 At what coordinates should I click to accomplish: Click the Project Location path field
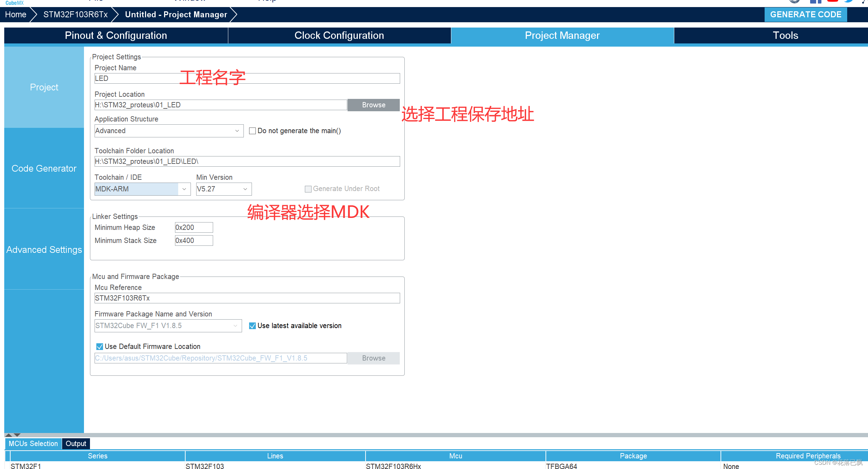(x=221, y=105)
